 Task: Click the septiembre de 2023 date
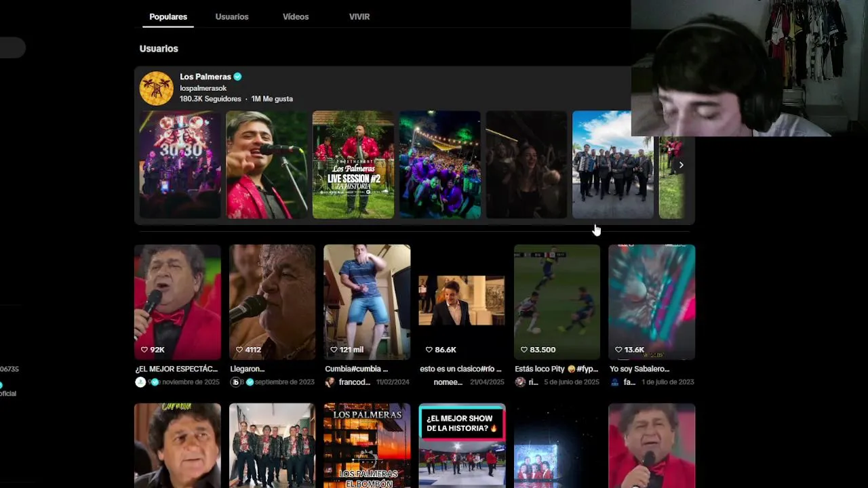click(x=285, y=382)
